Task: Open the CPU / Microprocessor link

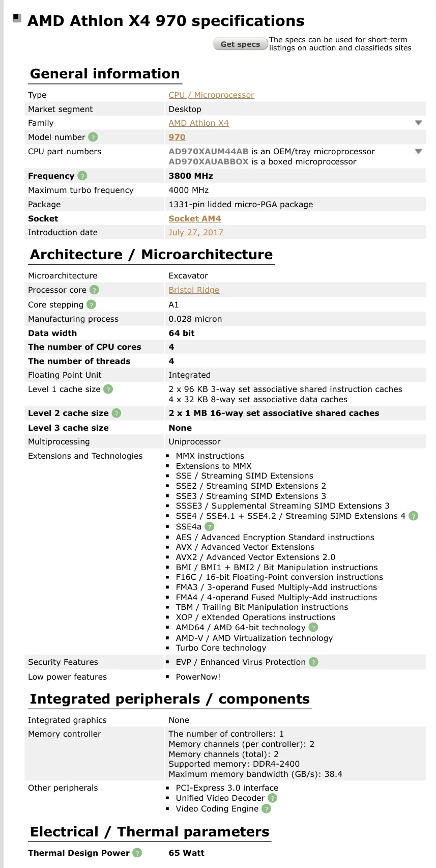Action: 211,95
